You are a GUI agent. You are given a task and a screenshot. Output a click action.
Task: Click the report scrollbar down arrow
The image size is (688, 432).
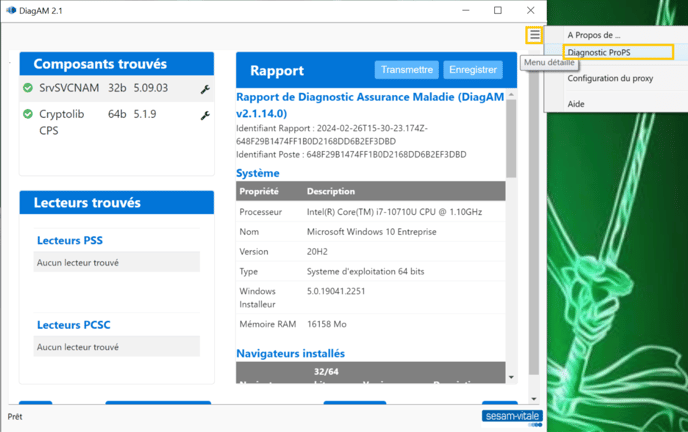click(511, 377)
